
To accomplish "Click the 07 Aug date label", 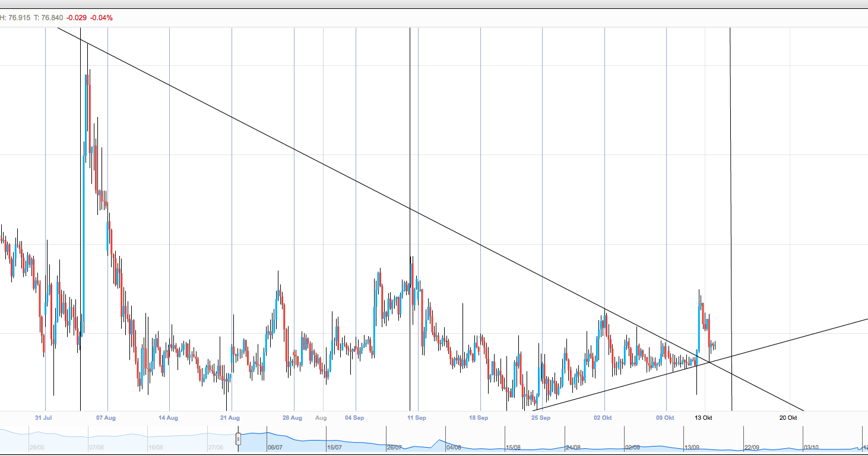I will tap(104, 418).
